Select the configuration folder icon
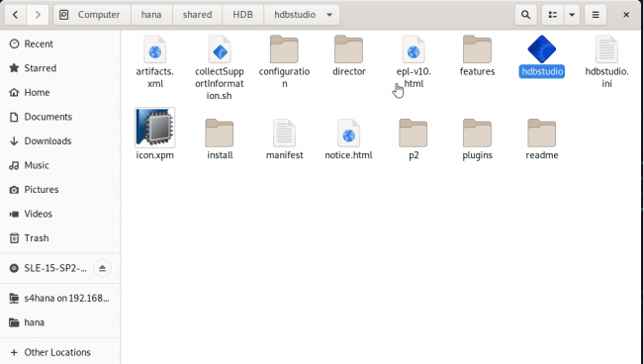The image size is (643, 364). click(284, 49)
